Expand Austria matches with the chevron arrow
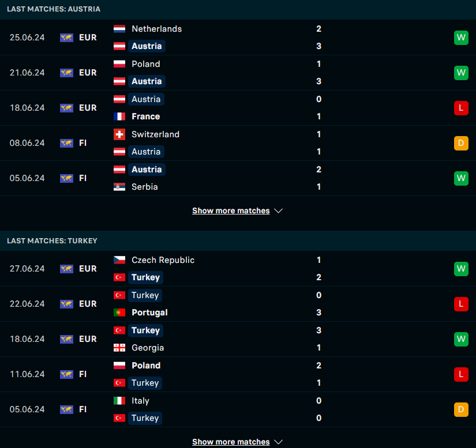This screenshot has height=448, width=476. point(278,211)
